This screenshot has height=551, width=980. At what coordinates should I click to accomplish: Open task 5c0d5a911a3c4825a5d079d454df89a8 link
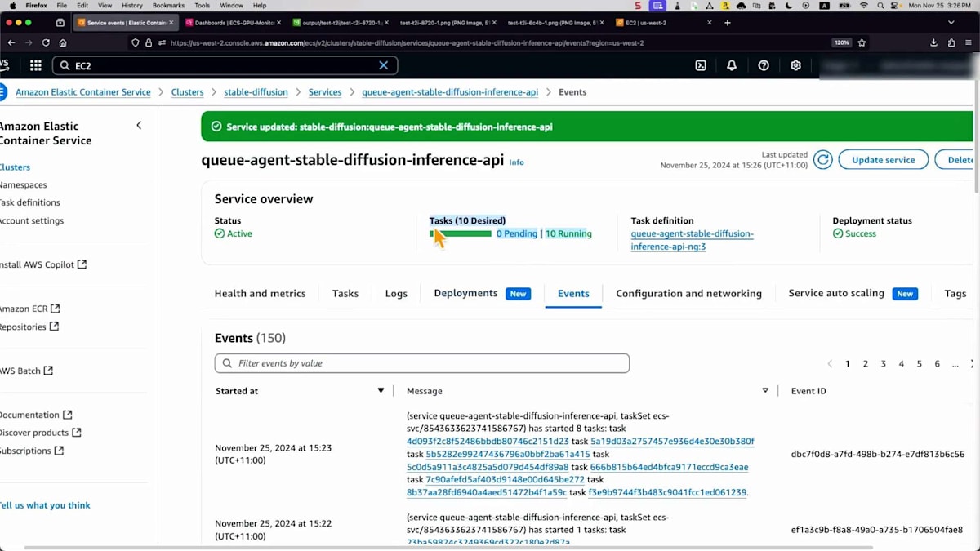coord(488,468)
